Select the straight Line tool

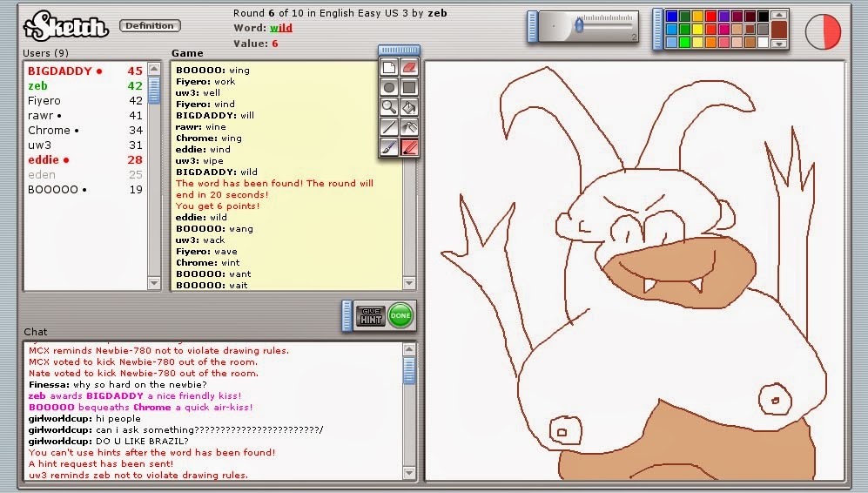pyautogui.click(x=389, y=127)
